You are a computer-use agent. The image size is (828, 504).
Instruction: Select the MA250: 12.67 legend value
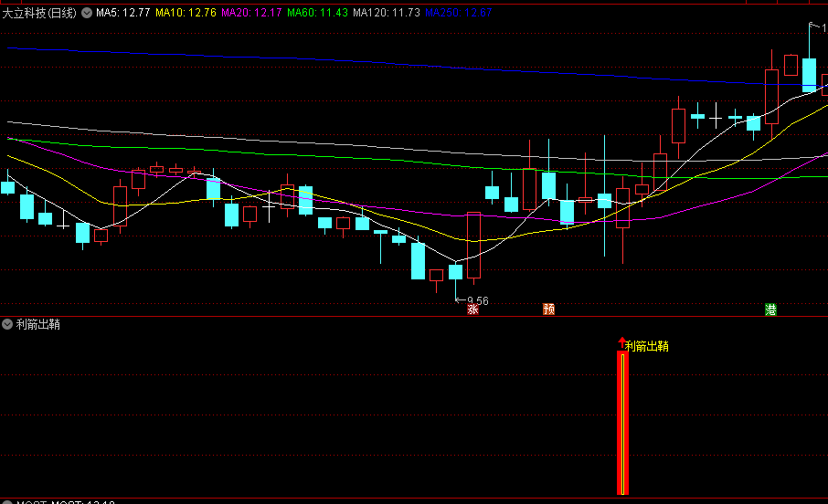459,13
